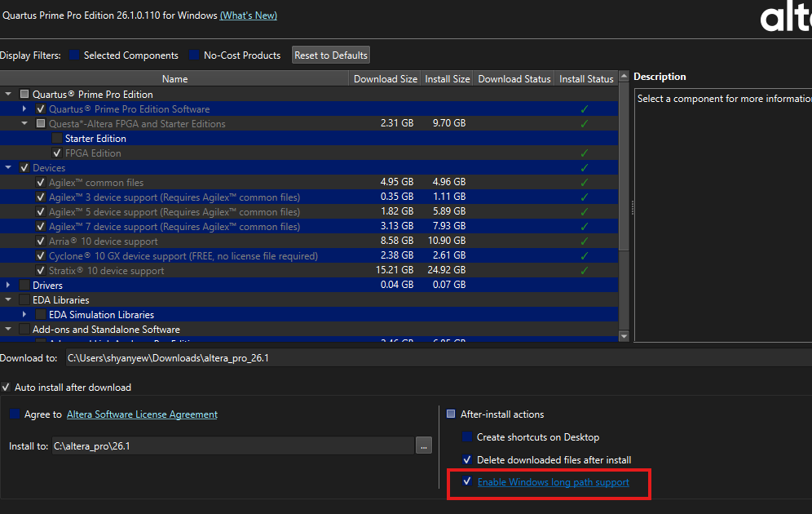Click the 8.58 GB Arria 10 download size
This screenshot has width=812, height=514.
click(x=397, y=241)
